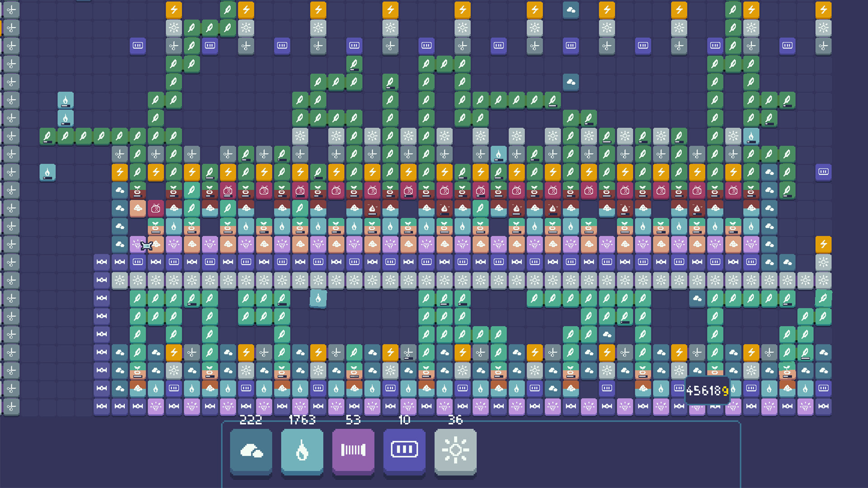Click the 1763 water count label
This screenshot has height=488, width=868.
point(302,420)
